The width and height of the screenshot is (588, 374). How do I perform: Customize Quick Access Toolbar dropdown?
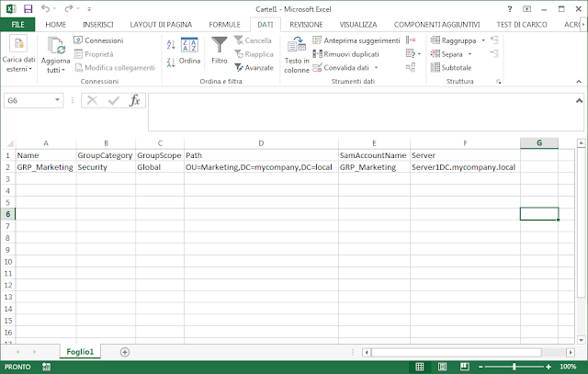pyautogui.click(x=89, y=9)
